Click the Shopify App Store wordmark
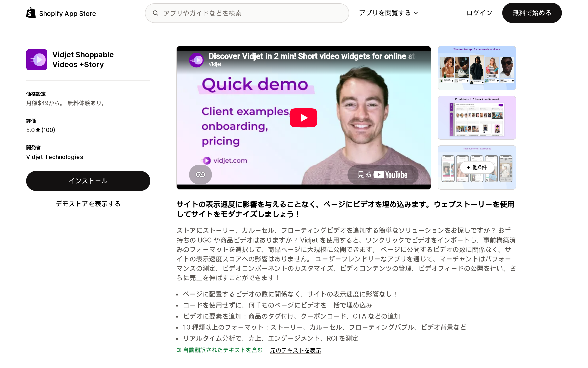 [x=68, y=13]
